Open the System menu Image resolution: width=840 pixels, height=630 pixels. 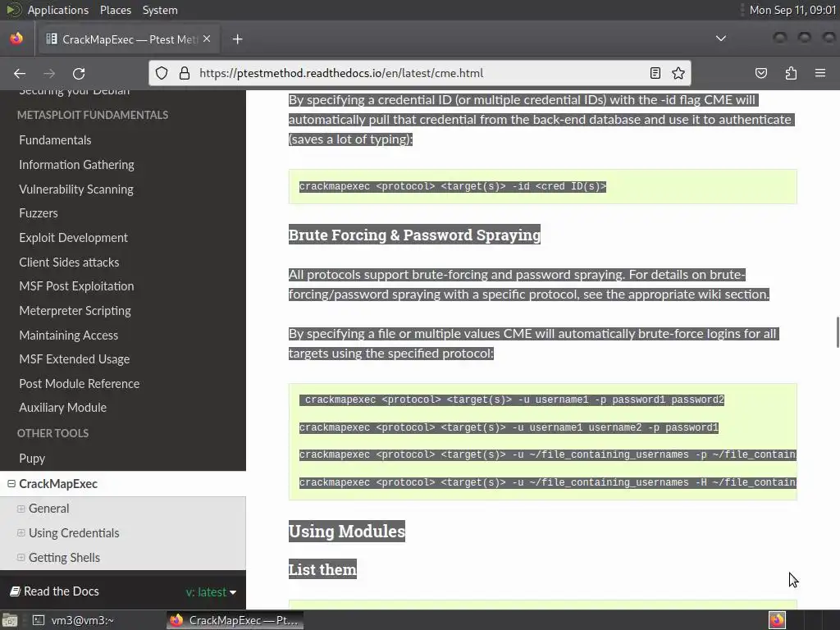click(160, 10)
